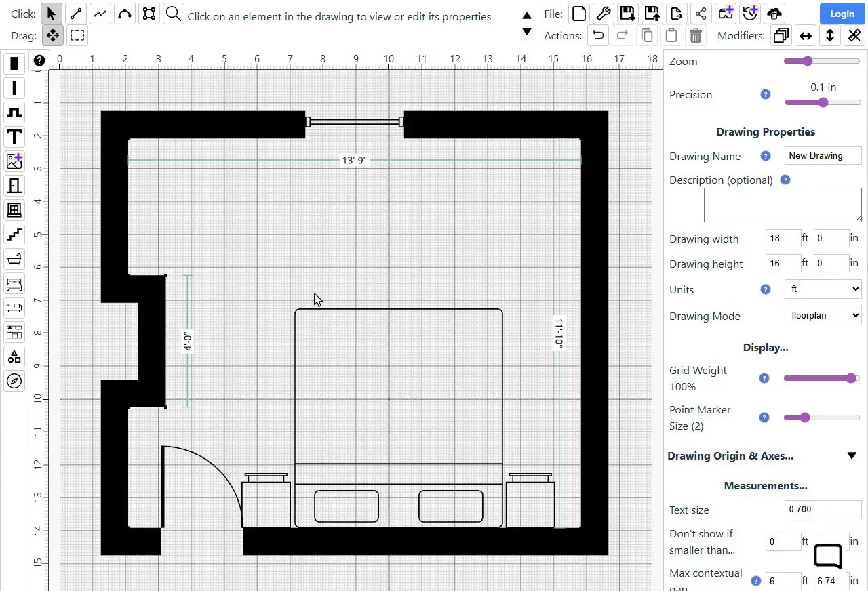This screenshot has height=591, width=868.
Task: Select the 11'-10" dimension label
Action: point(559,333)
